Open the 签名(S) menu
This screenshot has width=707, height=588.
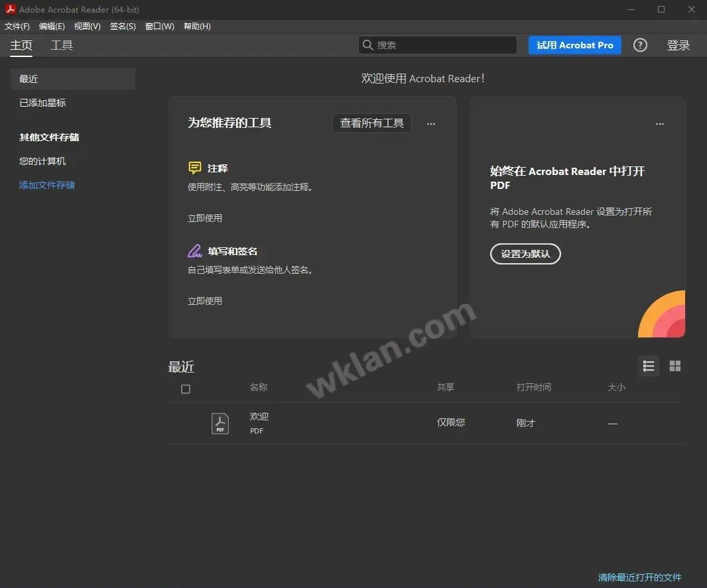[123, 27]
